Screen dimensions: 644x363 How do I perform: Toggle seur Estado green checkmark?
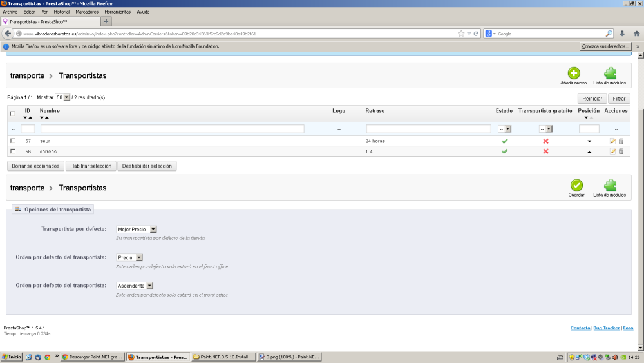(505, 141)
